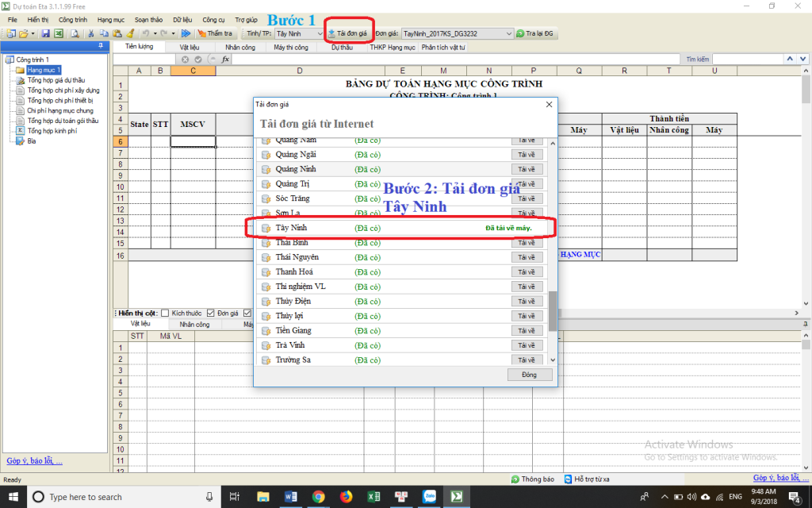Click the dialog list vertical scrollbar thumb

(553, 310)
